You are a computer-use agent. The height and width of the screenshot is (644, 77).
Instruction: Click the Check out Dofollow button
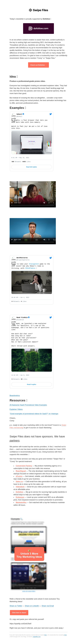tap(38, 65)
